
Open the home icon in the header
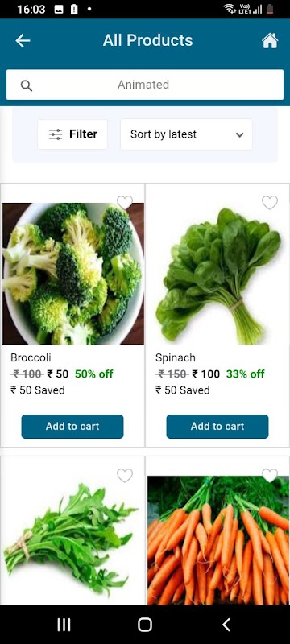tap(270, 40)
